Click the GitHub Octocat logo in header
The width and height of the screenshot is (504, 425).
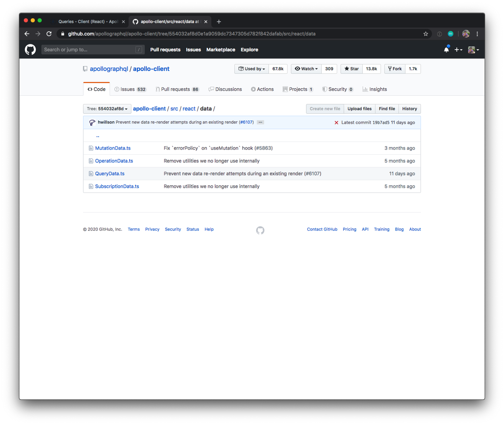(30, 50)
